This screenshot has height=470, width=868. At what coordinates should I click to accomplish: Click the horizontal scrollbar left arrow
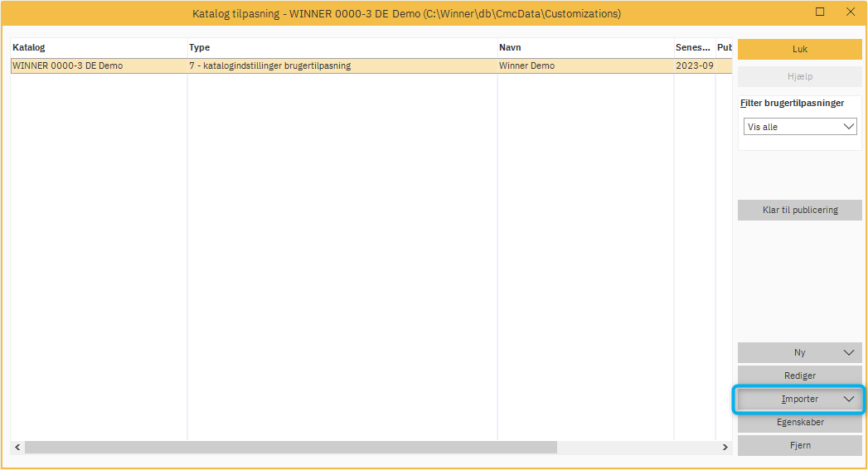tap(17, 447)
